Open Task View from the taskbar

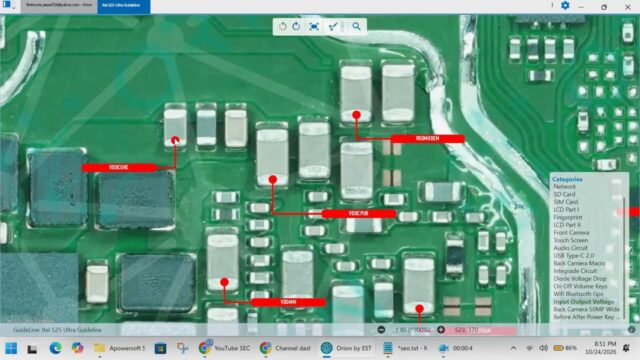point(32,349)
